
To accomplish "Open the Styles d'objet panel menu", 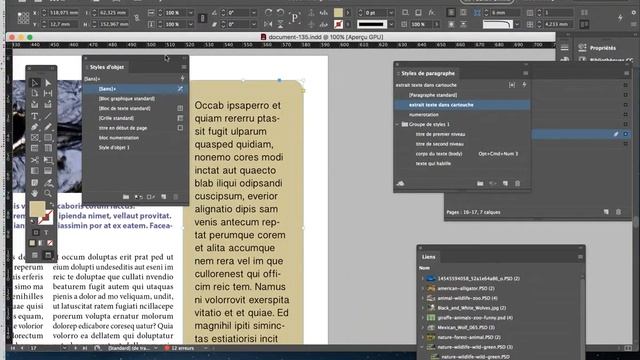I will [184, 67].
